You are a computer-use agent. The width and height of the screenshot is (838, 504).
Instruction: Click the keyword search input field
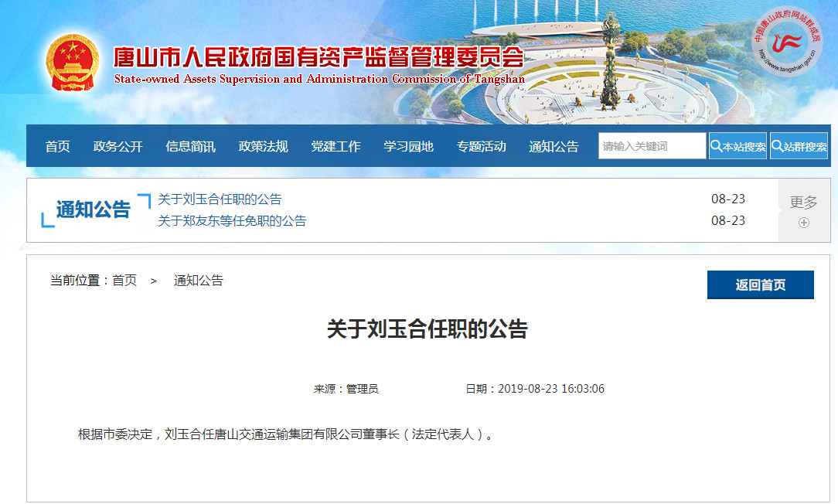point(652,146)
